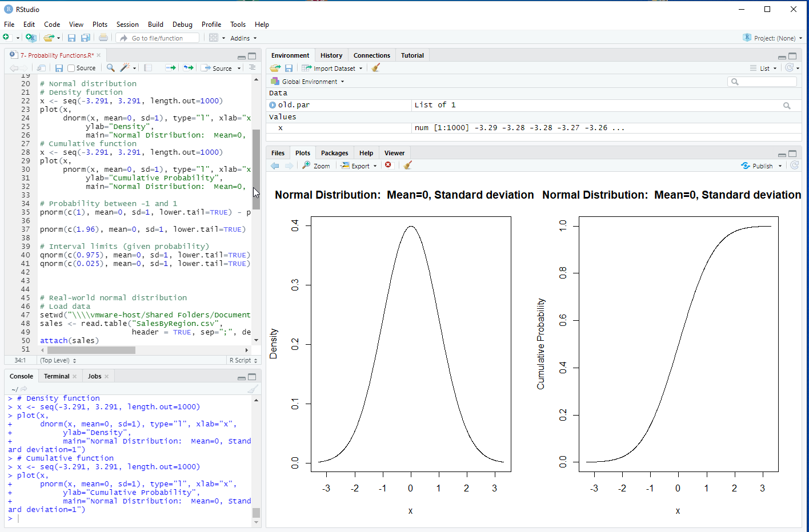Clear the console with the broom icon
The image size is (809, 532).
point(253,389)
